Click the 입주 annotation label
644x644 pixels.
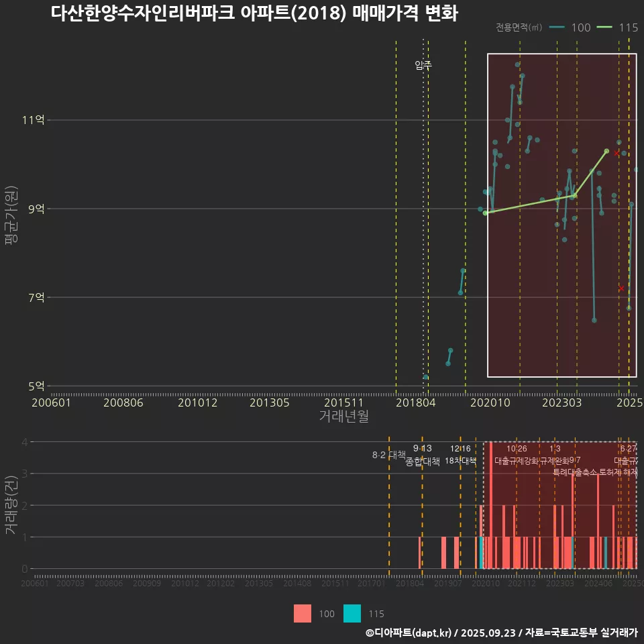click(423, 65)
